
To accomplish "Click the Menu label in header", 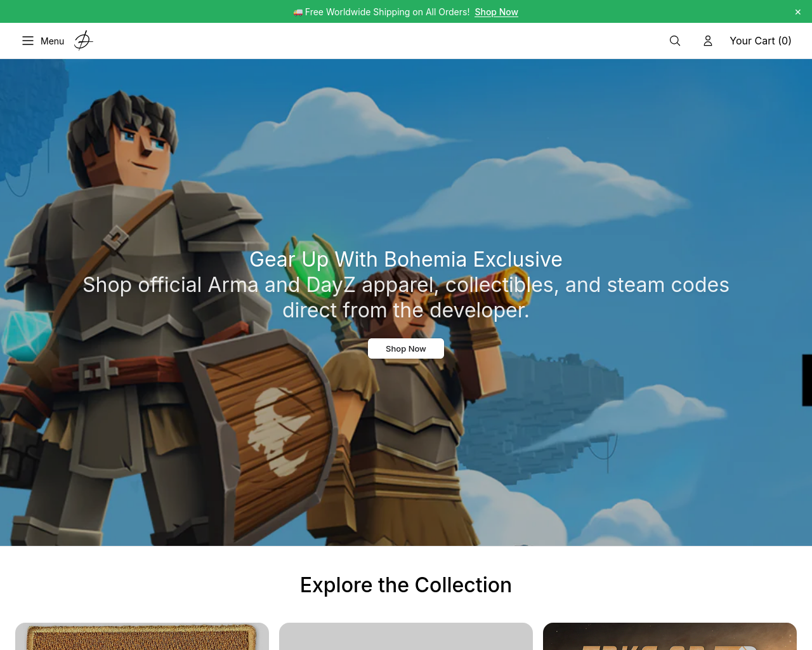I will pyautogui.click(x=52, y=41).
